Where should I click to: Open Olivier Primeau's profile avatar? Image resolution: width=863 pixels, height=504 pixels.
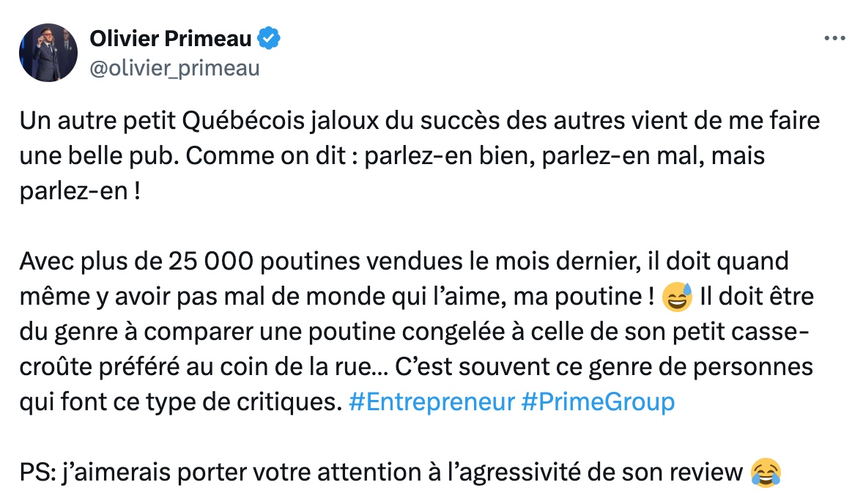tap(48, 53)
